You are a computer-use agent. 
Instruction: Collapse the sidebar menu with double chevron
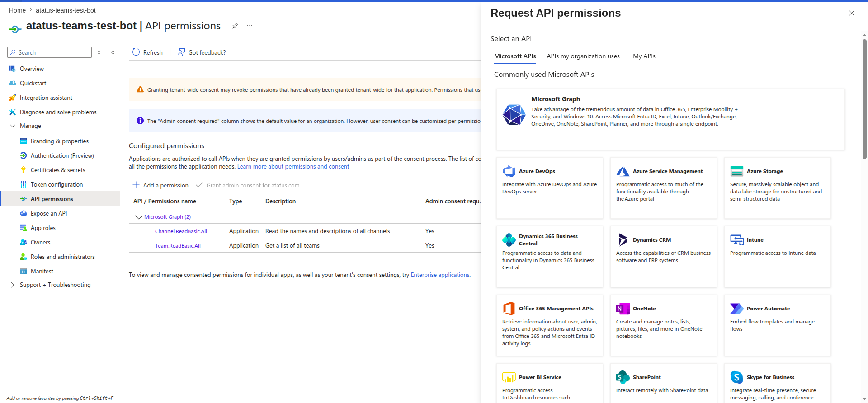click(113, 52)
